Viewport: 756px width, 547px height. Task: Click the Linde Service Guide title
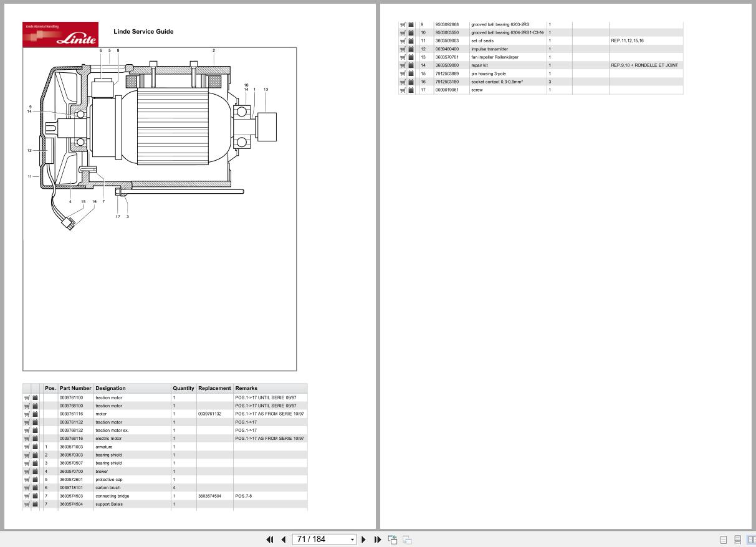pyautogui.click(x=143, y=32)
